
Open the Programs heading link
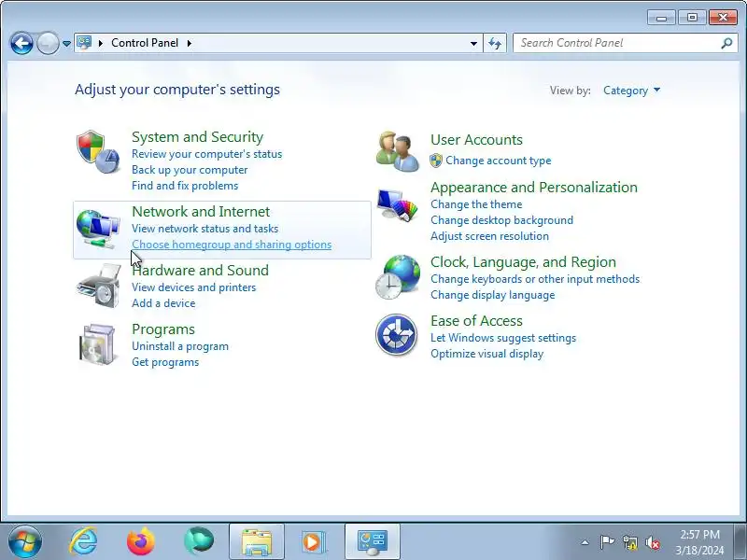(x=162, y=329)
